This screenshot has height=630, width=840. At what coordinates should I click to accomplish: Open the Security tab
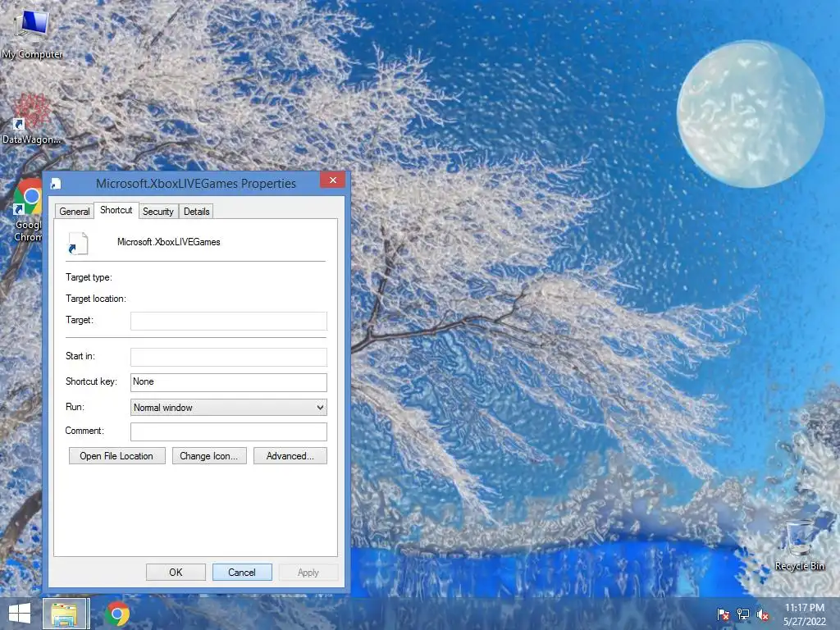point(158,212)
